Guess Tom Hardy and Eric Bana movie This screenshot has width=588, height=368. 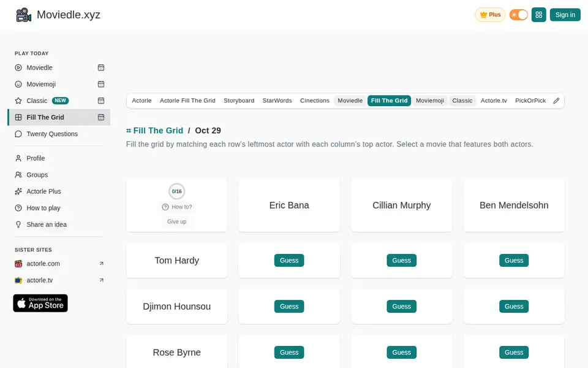289,260
